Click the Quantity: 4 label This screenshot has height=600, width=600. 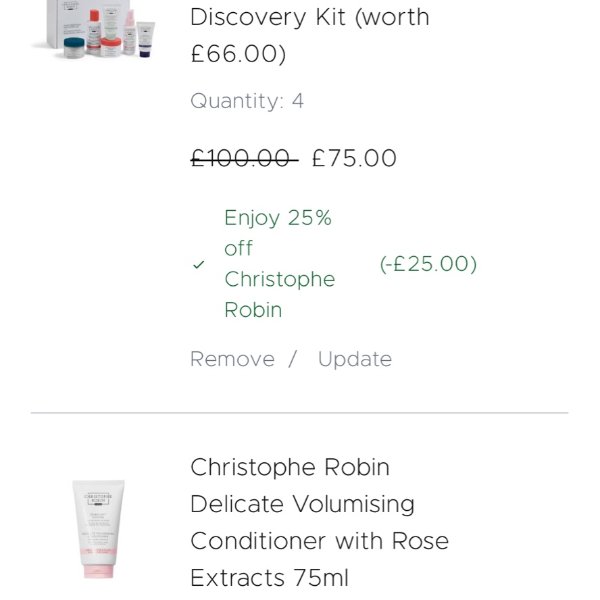point(247,101)
